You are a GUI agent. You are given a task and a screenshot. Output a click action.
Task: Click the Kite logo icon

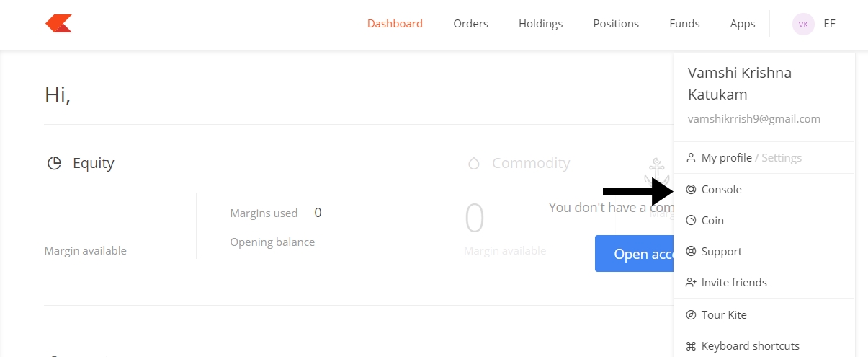[58, 24]
